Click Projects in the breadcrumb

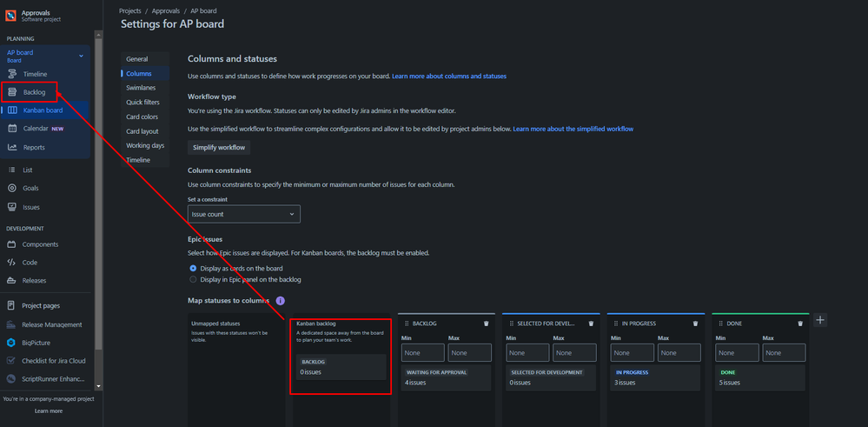click(130, 10)
